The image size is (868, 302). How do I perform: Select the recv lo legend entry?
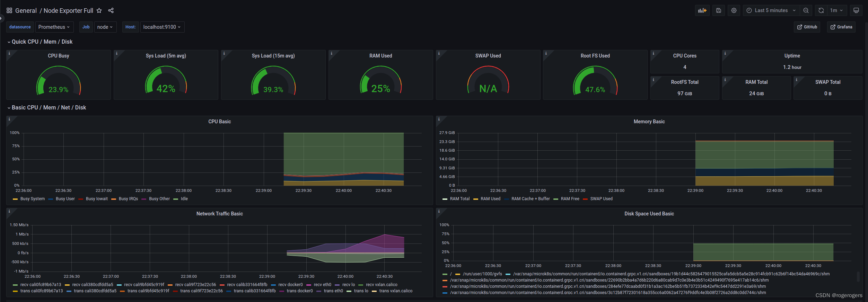349,285
